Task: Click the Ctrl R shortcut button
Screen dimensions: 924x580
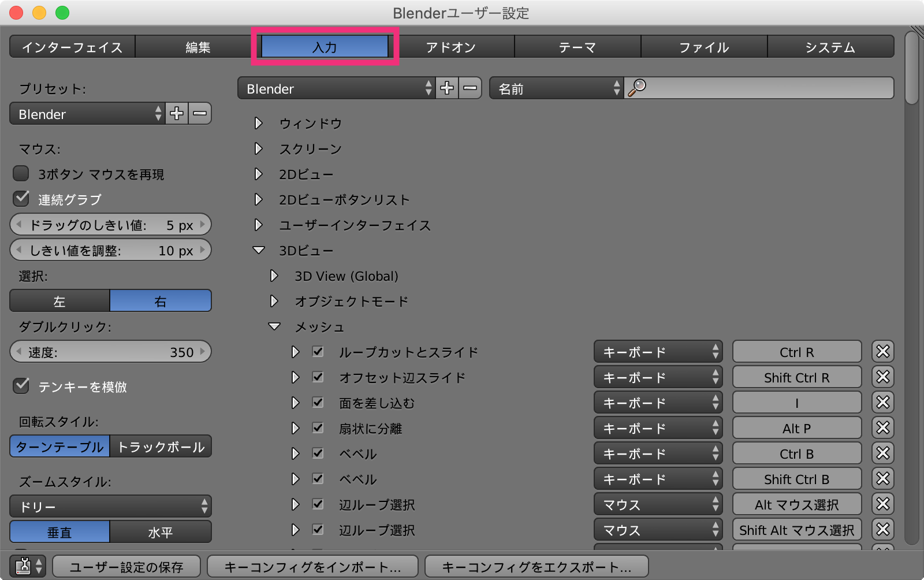Action: (x=797, y=352)
